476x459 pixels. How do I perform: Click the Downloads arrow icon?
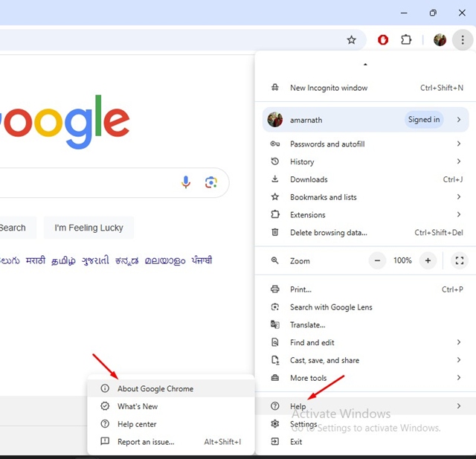[275, 179]
